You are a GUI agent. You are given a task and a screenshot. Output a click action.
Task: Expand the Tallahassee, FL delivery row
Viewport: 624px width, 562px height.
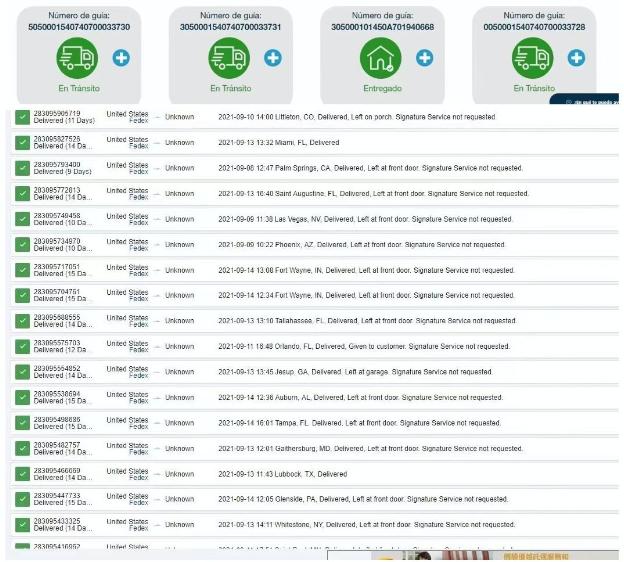click(368, 321)
